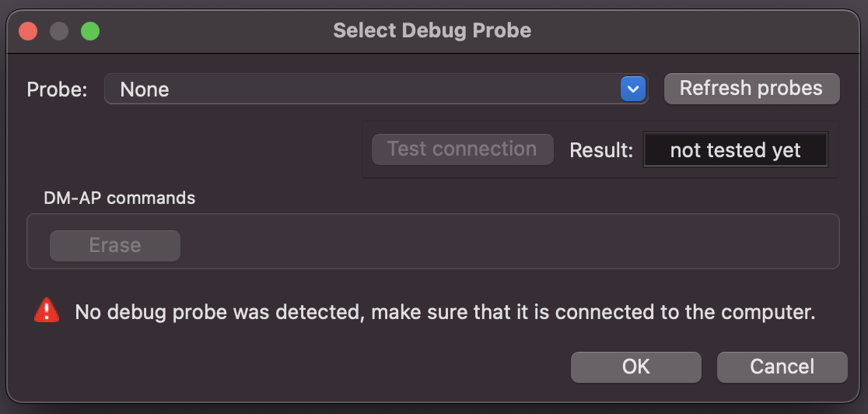The width and height of the screenshot is (868, 414).
Task: Click the 'Probe:' label
Action: coord(58,89)
